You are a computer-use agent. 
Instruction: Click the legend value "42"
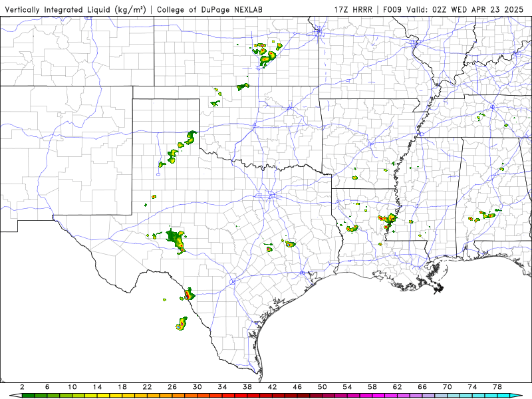coord(273,387)
